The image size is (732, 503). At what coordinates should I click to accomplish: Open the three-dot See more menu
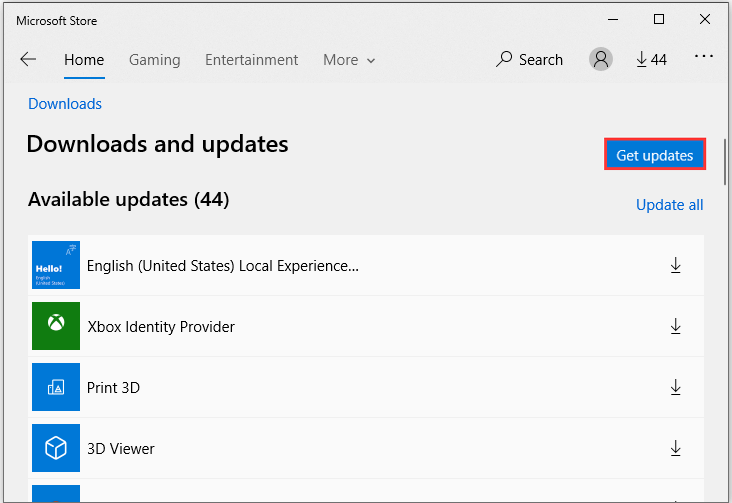704,57
